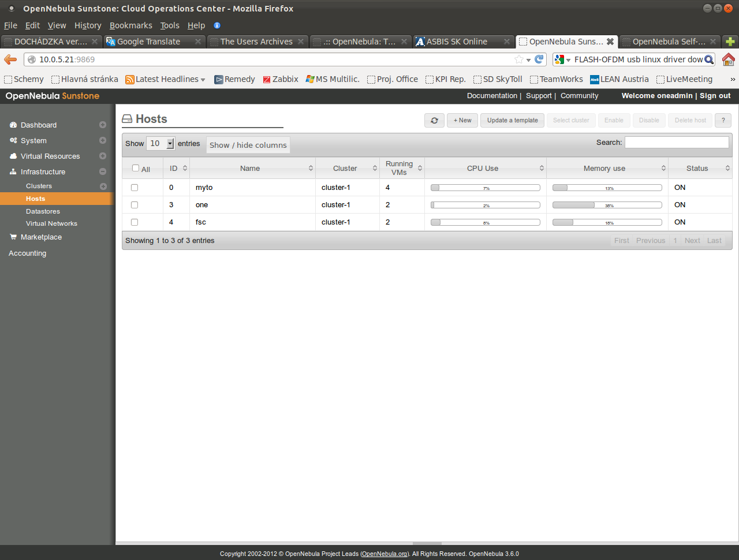Open new tab with plus icon
This screenshot has height=560, width=739.
pyautogui.click(x=730, y=42)
